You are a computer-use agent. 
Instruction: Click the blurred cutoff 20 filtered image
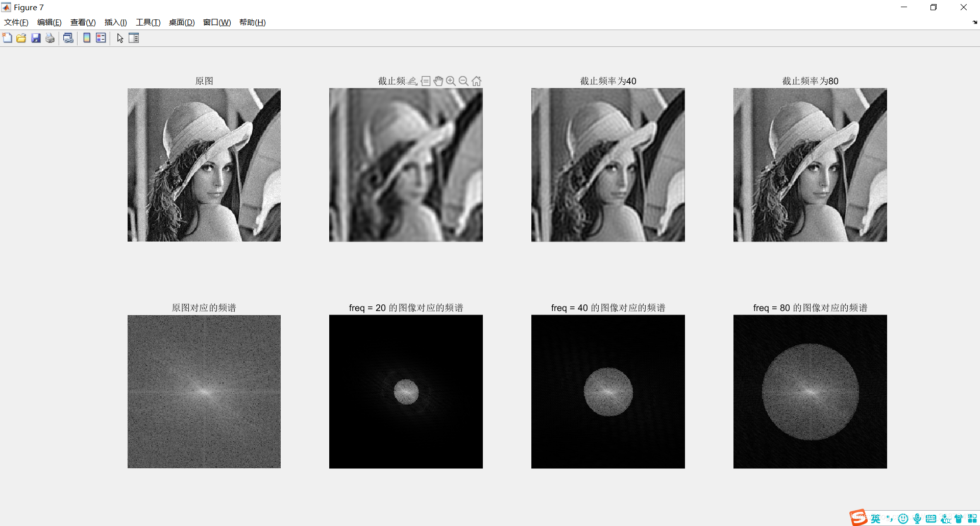(406, 165)
